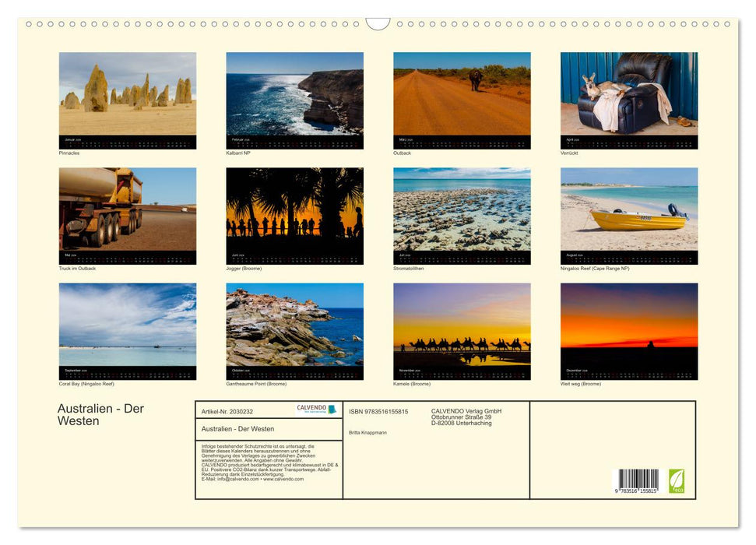This screenshot has height=545, width=756.
Task: Click the info@calvendo.com email link
Action: [237, 480]
